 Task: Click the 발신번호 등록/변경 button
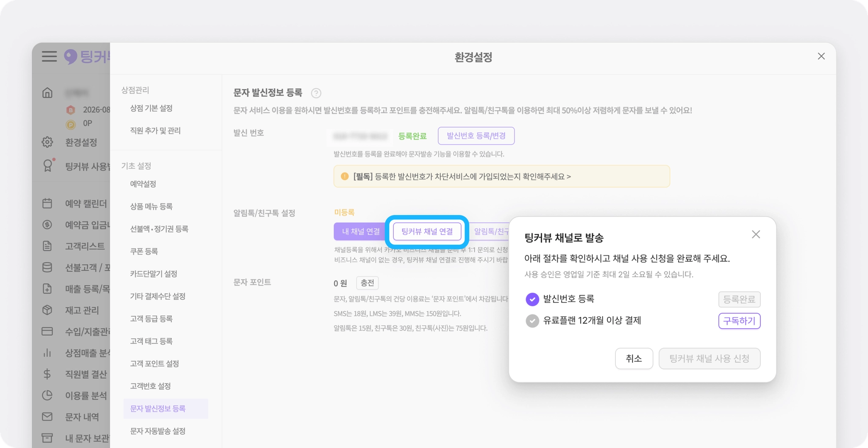(476, 136)
